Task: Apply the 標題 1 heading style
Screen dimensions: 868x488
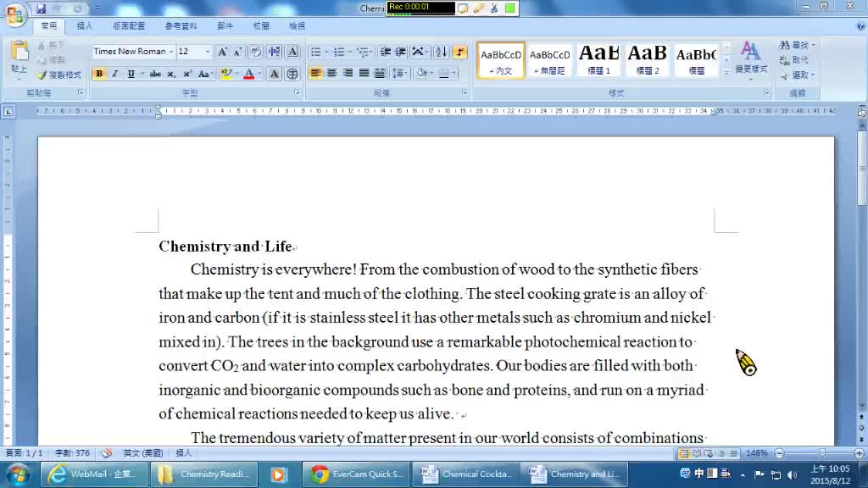Action: (x=599, y=59)
